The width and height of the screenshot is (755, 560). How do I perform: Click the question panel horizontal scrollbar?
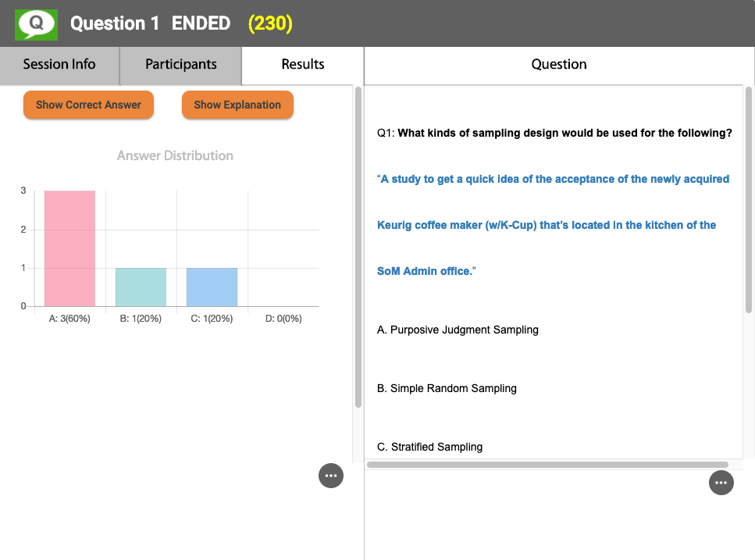[x=547, y=465]
